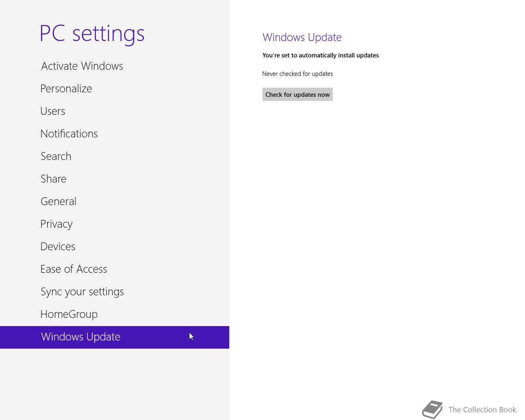Open Share settings
Image resolution: width=525 pixels, height=420 pixels.
(x=114, y=179)
